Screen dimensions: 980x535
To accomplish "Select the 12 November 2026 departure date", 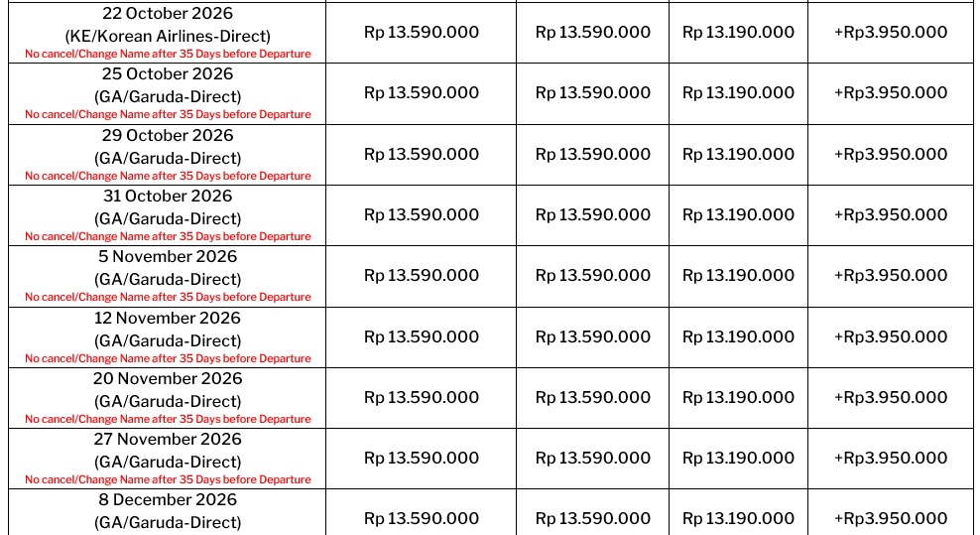I will click(x=168, y=319).
